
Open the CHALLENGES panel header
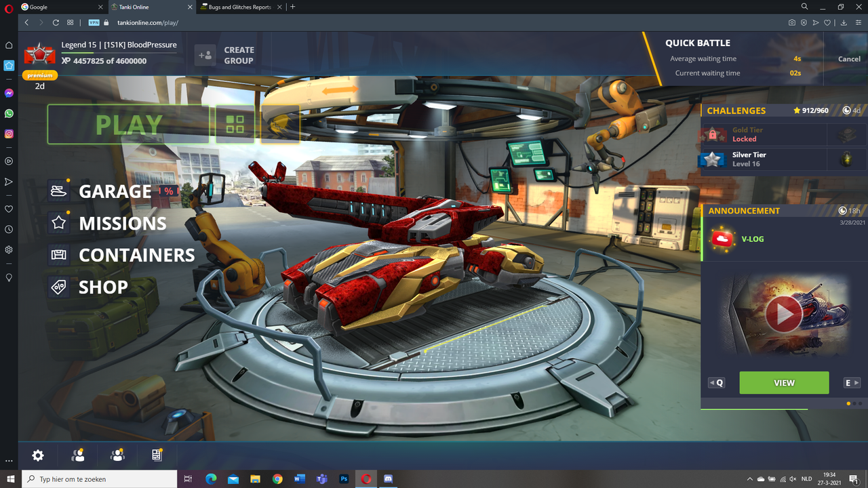pyautogui.click(x=736, y=110)
